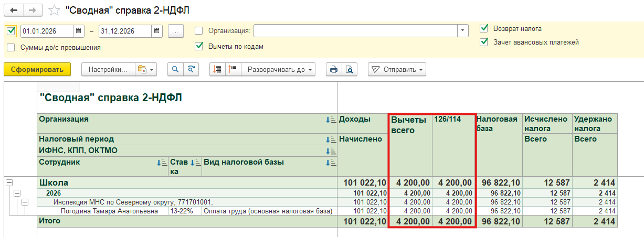Open the Отправить dropdown menu
This screenshot has height=237, width=644.
(397, 69)
